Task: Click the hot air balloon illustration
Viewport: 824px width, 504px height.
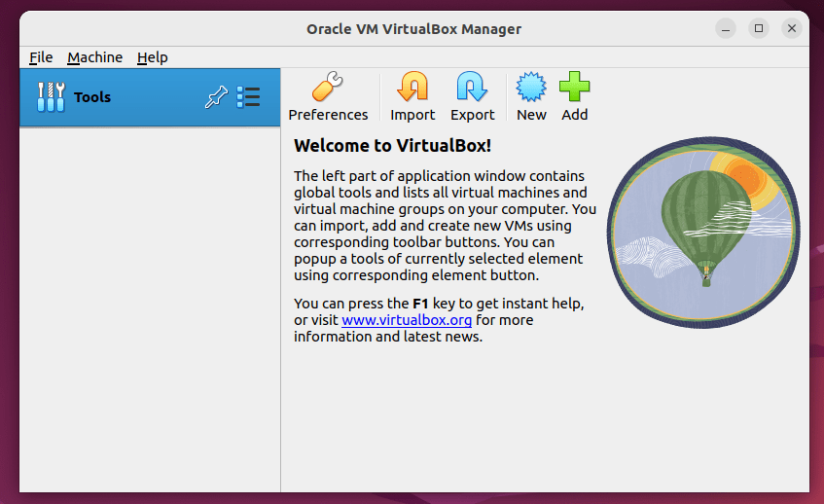Action: click(x=703, y=233)
